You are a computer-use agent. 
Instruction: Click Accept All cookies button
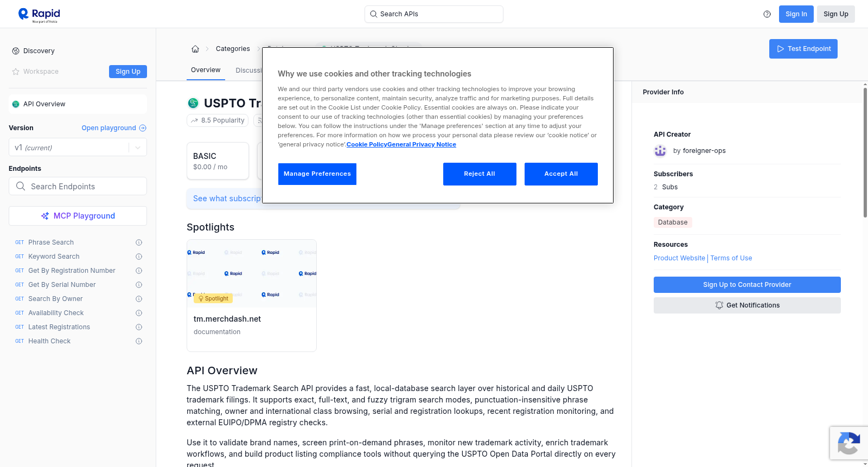point(561,174)
